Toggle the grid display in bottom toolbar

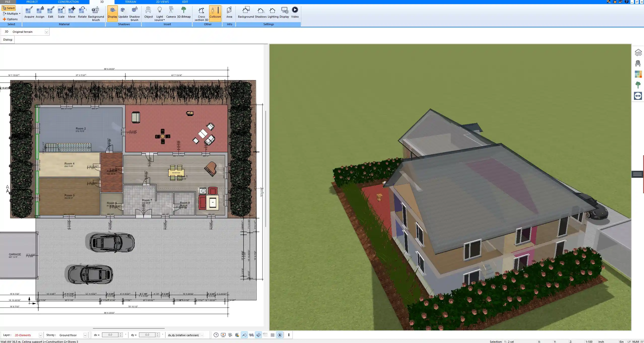273,335
